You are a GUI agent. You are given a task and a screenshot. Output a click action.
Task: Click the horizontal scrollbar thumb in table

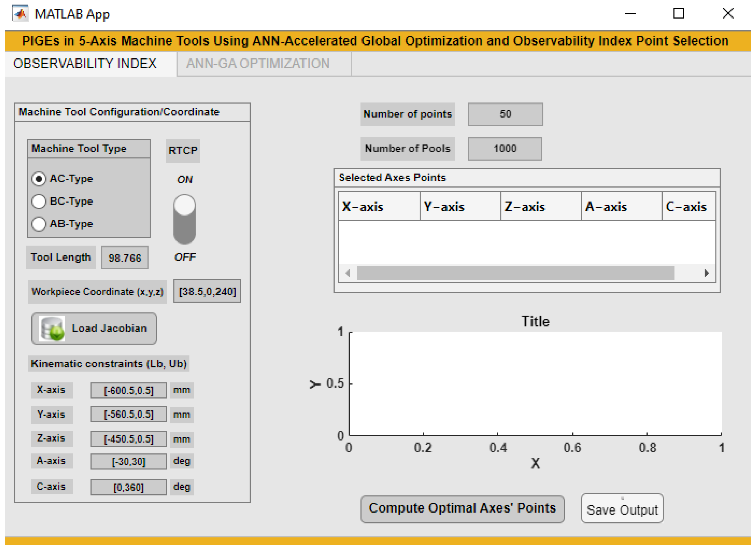point(516,273)
